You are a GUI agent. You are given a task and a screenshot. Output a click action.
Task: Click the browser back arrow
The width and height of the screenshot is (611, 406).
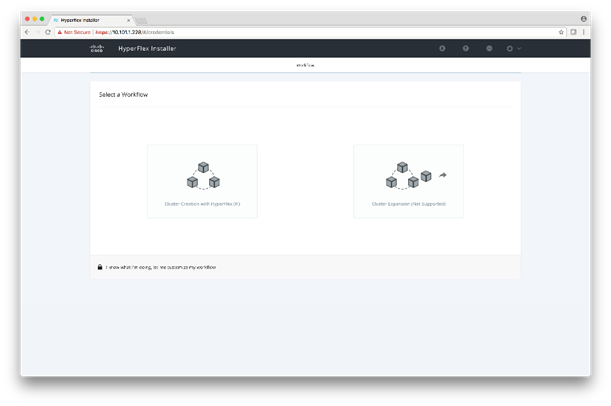(x=27, y=32)
